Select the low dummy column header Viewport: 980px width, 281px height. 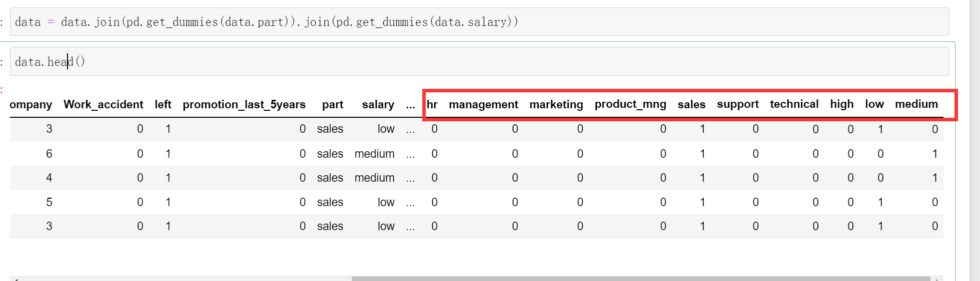click(874, 104)
